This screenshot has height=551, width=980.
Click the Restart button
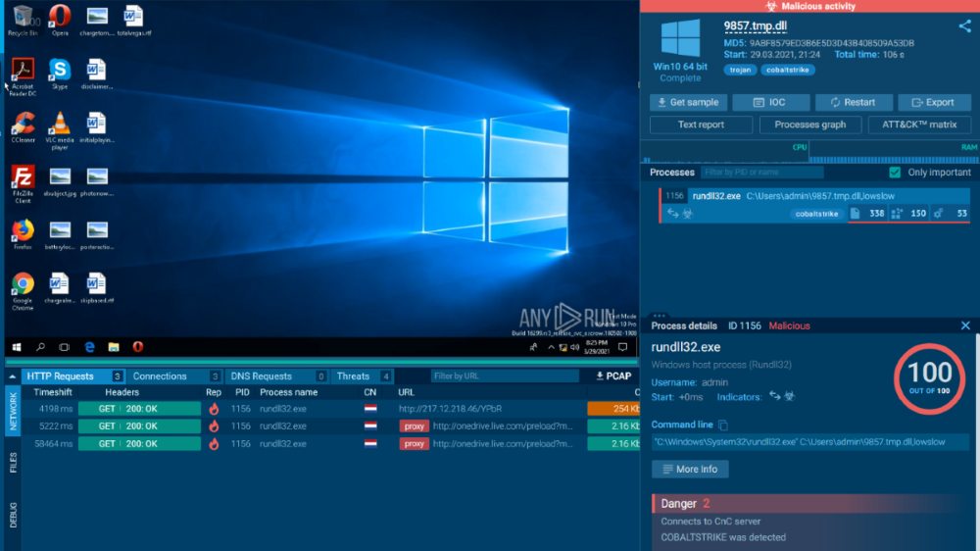pos(854,103)
